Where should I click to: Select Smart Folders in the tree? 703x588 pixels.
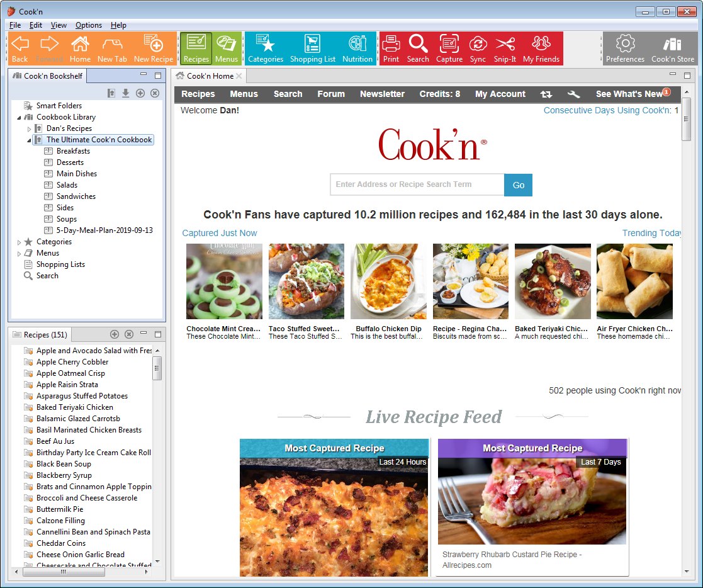59,105
